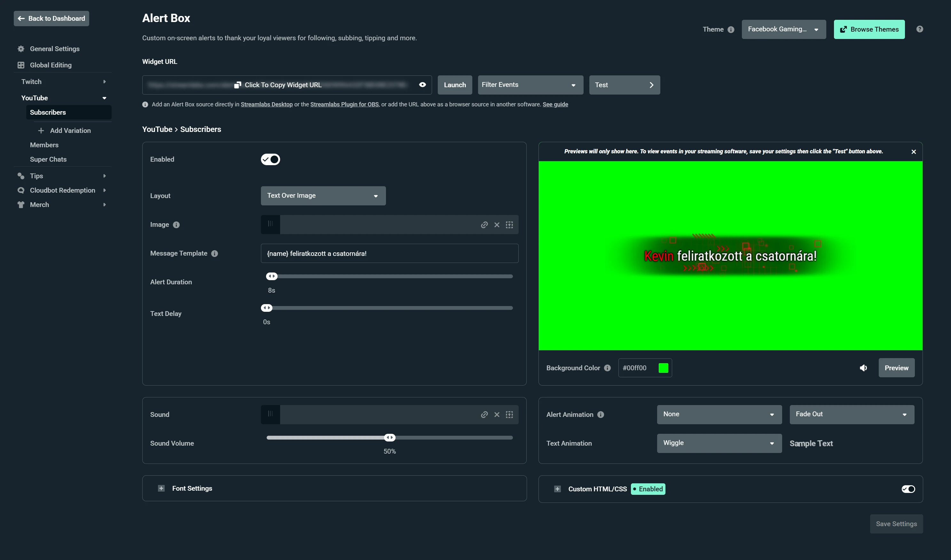Screen dimensions: 951x560
Task: Open Super Chats in sidebar
Action: pyautogui.click(x=48, y=159)
